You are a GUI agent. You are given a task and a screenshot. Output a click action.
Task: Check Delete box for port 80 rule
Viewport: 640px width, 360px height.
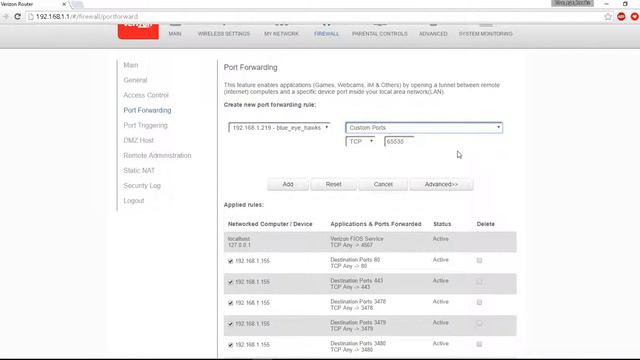[479, 260]
